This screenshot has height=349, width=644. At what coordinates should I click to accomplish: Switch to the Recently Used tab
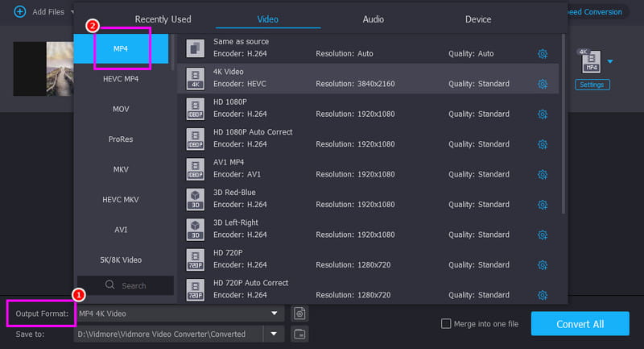pyautogui.click(x=163, y=19)
